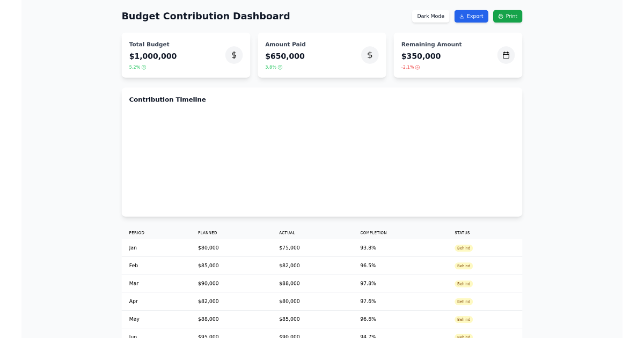Click the downward trend icon beside -2.1%
644x338 pixels.
pyautogui.click(x=418, y=67)
